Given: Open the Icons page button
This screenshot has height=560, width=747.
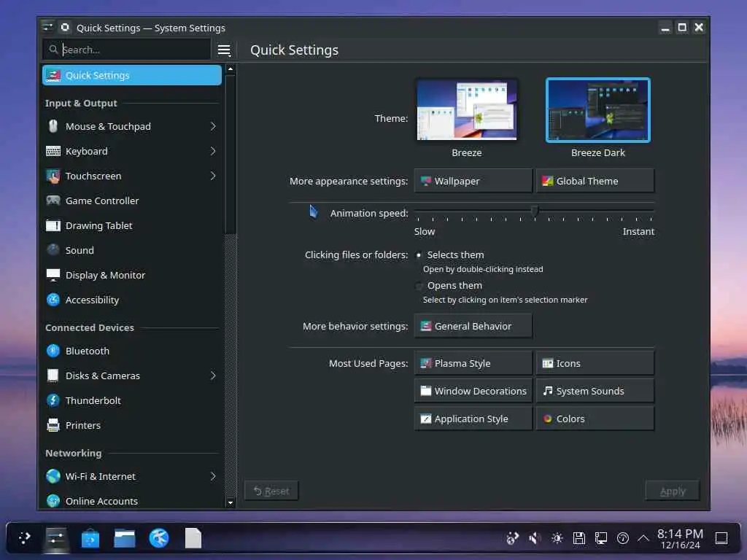Looking at the screenshot, I should (x=595, y=363).
